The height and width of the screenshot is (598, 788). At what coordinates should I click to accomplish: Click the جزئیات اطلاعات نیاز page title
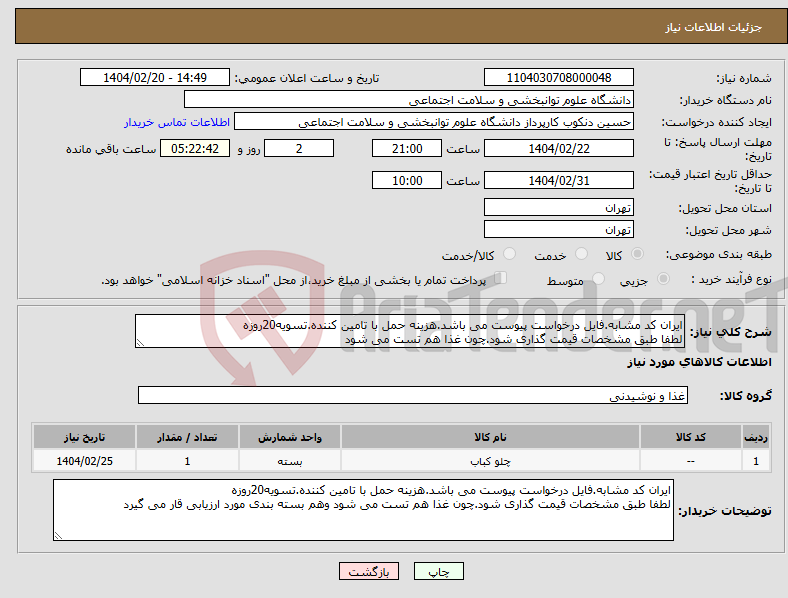[714, 27]
